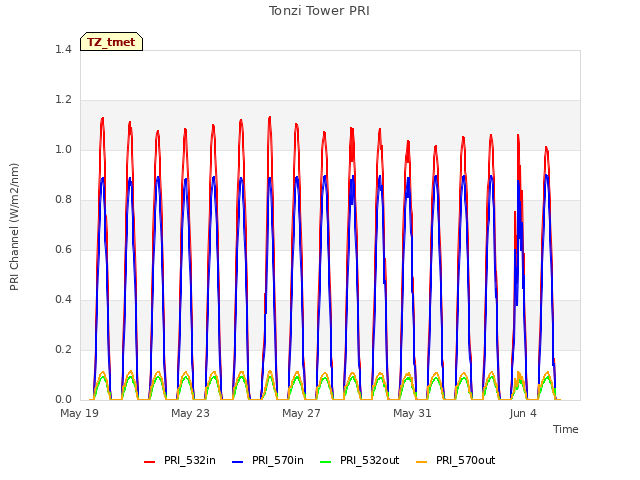Click the May 31 x-axis label
Image resolution: width=640 pixels, height=480 pixels.
412,413
